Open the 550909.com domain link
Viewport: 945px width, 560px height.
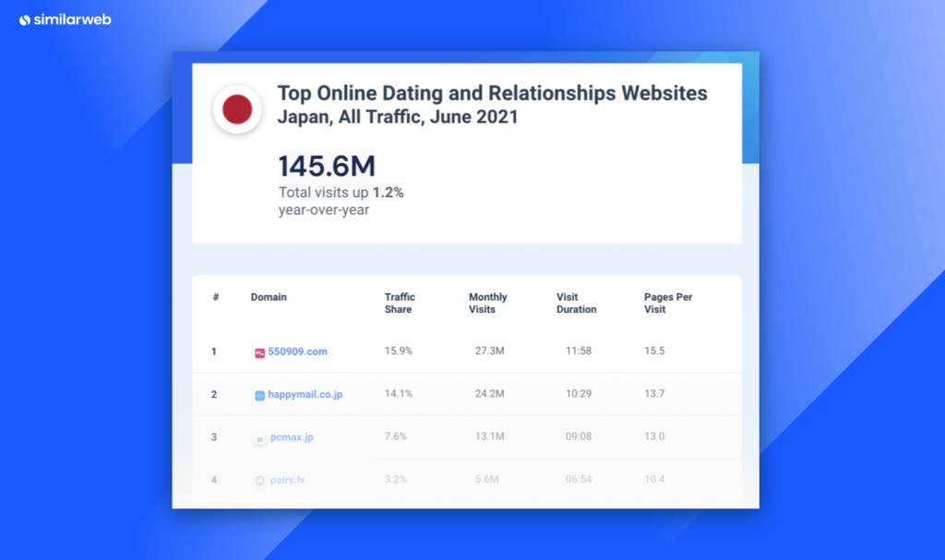[x=297, y=352]
